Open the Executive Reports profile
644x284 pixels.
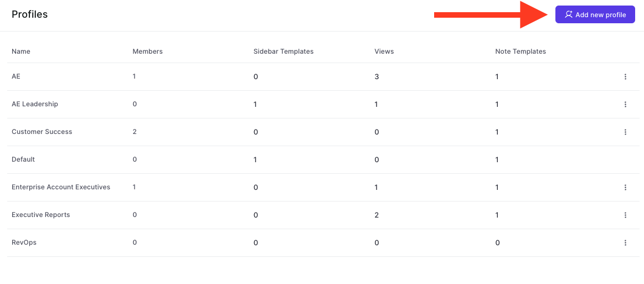(40, 215)
